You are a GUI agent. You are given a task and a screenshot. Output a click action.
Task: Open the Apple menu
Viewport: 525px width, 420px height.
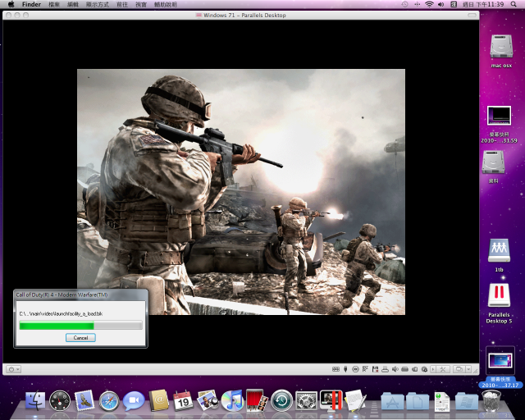(11, 4)
